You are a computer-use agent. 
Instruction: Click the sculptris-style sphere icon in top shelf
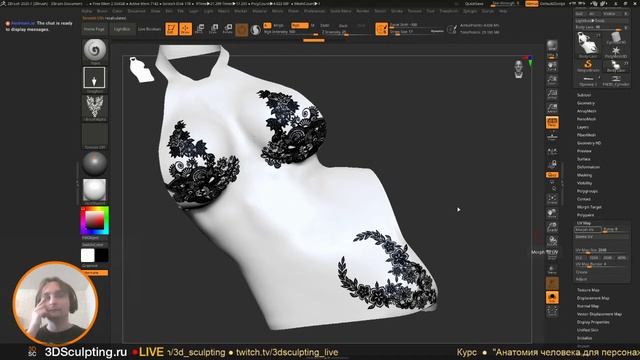[256, 30]
